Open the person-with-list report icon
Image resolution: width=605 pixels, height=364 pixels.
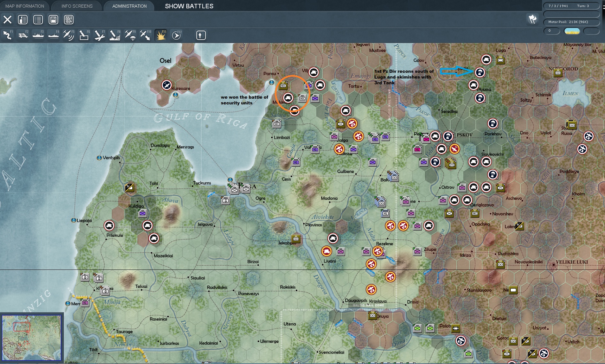(x=23, y=20)
